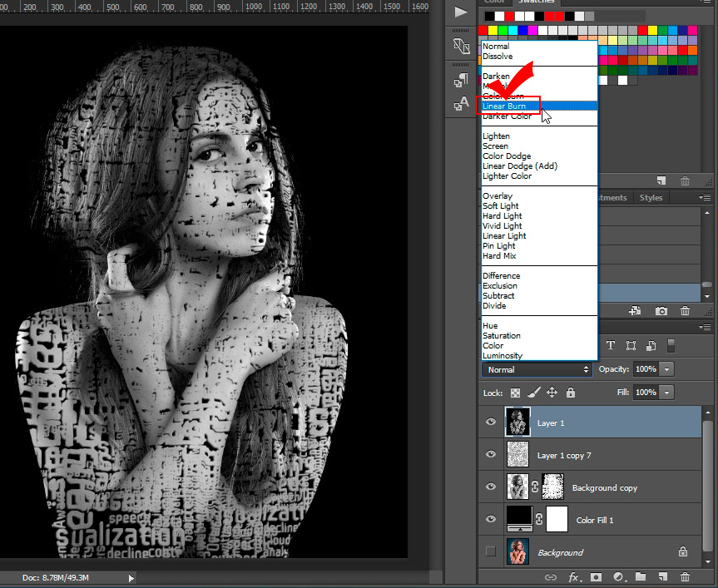718x588 pixels.
Task: Click the Opacity 100% input field
Action: [646, 368]
